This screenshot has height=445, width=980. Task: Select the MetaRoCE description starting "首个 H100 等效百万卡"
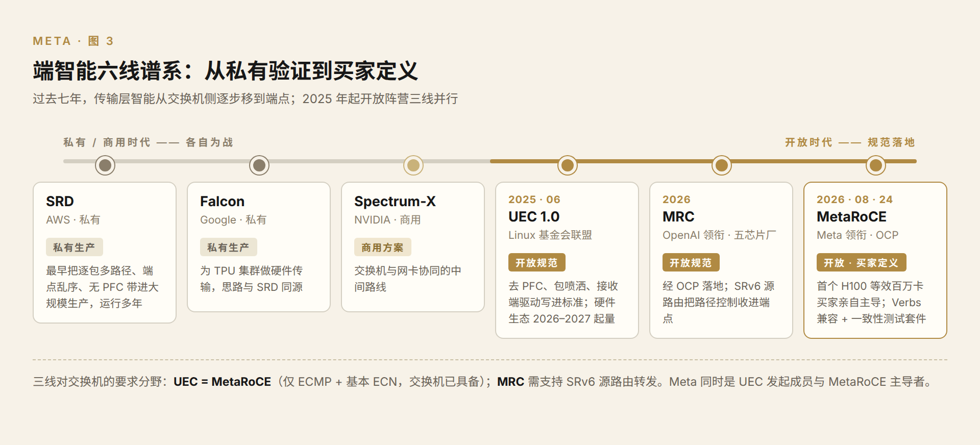pyautogui.click(x=871, y=302)
